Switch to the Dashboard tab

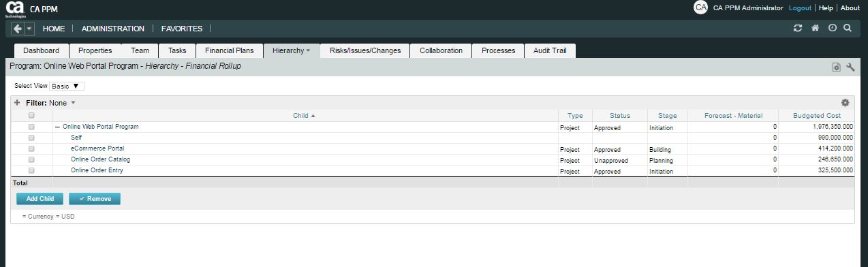pyautogui.click(x=42, y=50)
